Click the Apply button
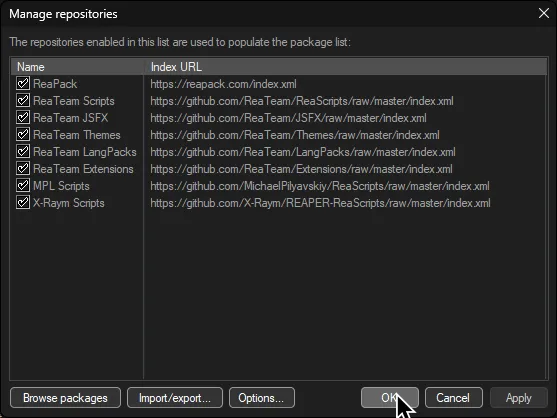 [x=519, y=398]
